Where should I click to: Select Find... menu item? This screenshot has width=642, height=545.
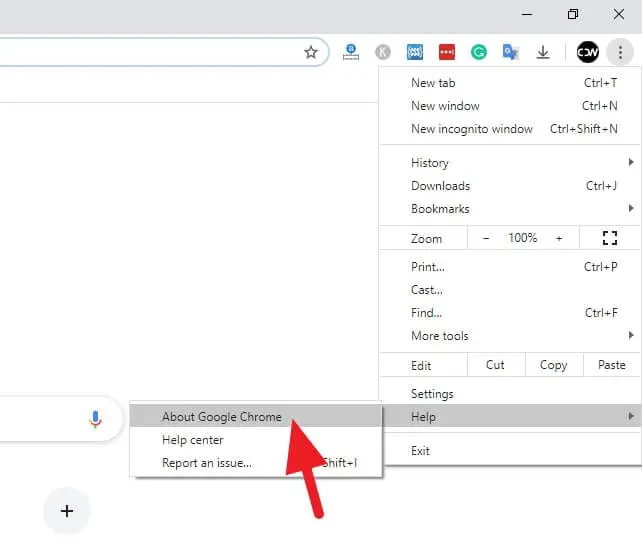(510, 313)
